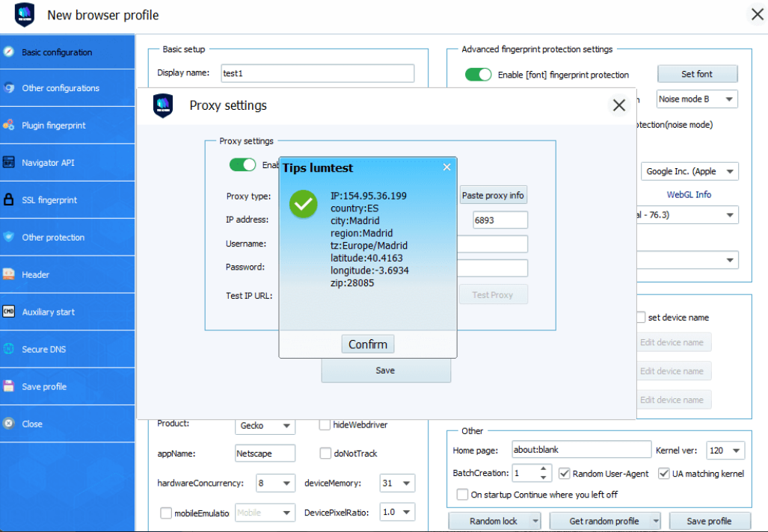The width and height of the screenshot is (768, 532).
Task: Click the IP:154.95.36.199 text
Action: tap(369, 196)
